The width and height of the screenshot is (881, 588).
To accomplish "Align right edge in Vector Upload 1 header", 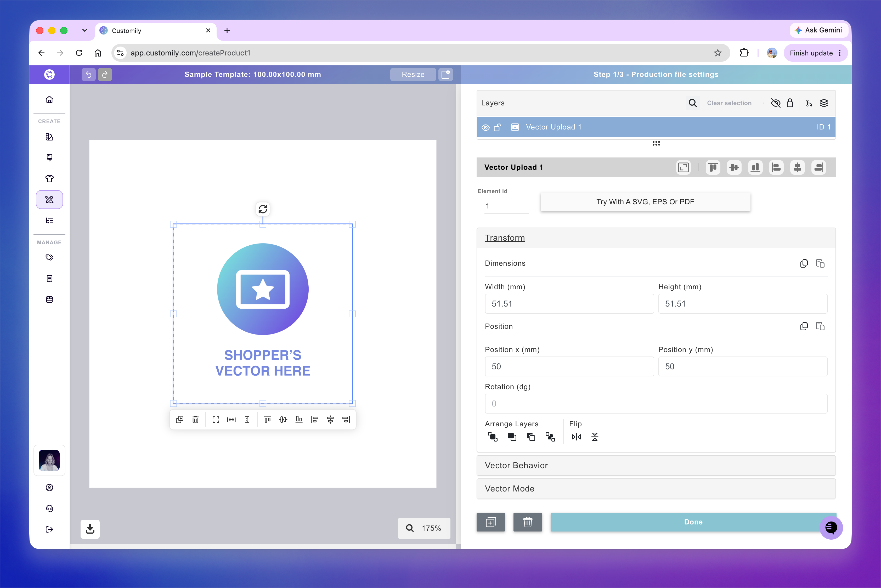I will tap(818, 167).
